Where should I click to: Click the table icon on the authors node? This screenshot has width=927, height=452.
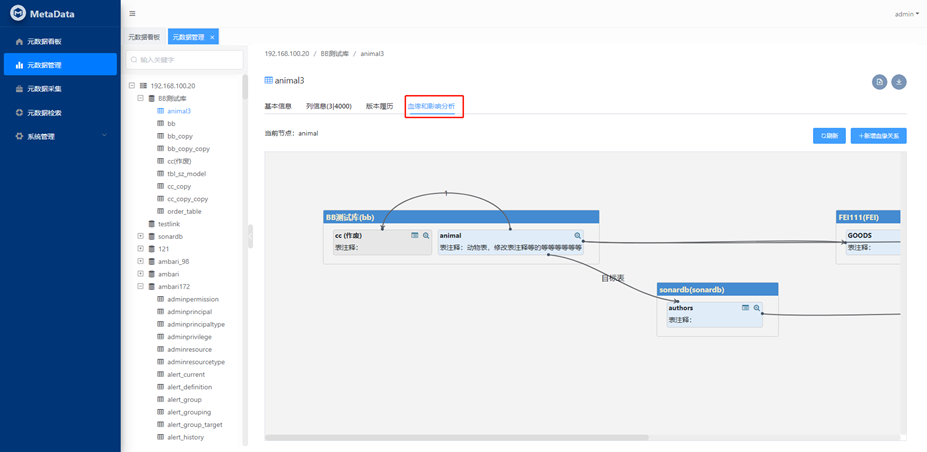point(745,308)
